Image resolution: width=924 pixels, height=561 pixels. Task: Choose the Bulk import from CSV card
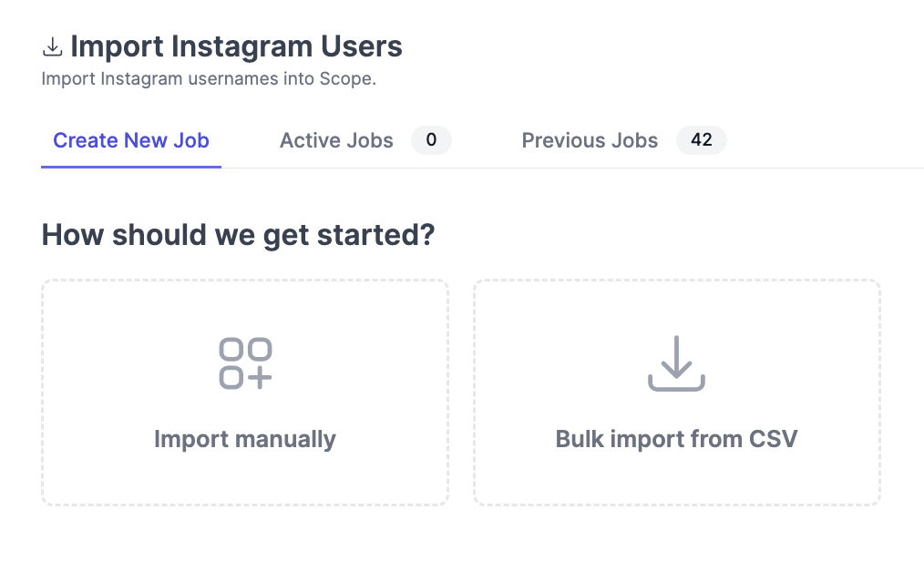pyautogui.click(x=676, y=393)
